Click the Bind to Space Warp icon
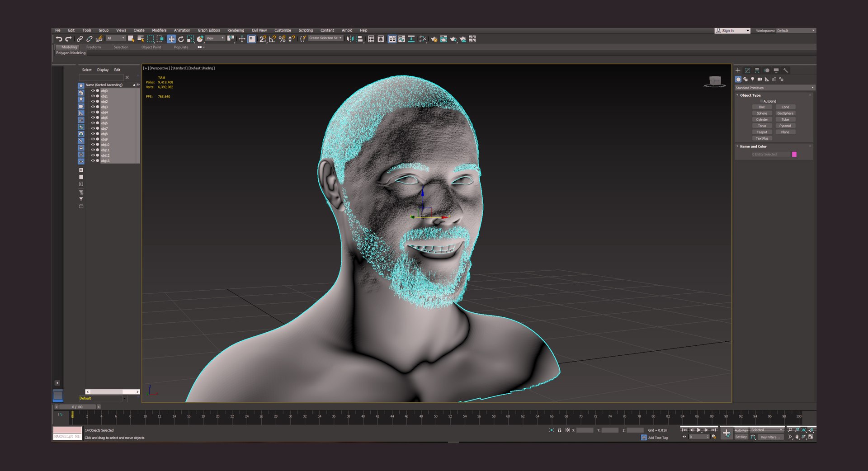The image size is (868, 471). (x=99, y=39)
